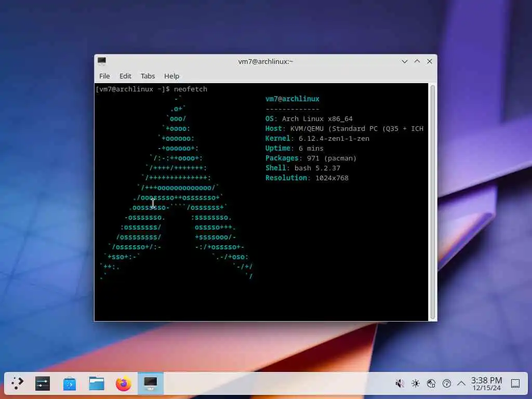Viewport: 532px width, 399px height.
Task: Click the Shell: bash 5.2.37 line
Action: [303, 168]
